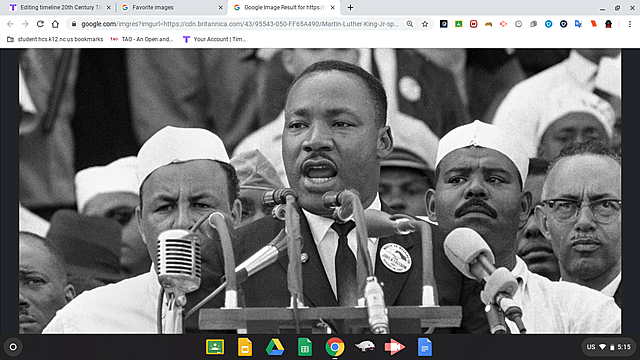Click the battery icon in the tray
Viewport: 640px width, 360px height.
tap(612, 347)
